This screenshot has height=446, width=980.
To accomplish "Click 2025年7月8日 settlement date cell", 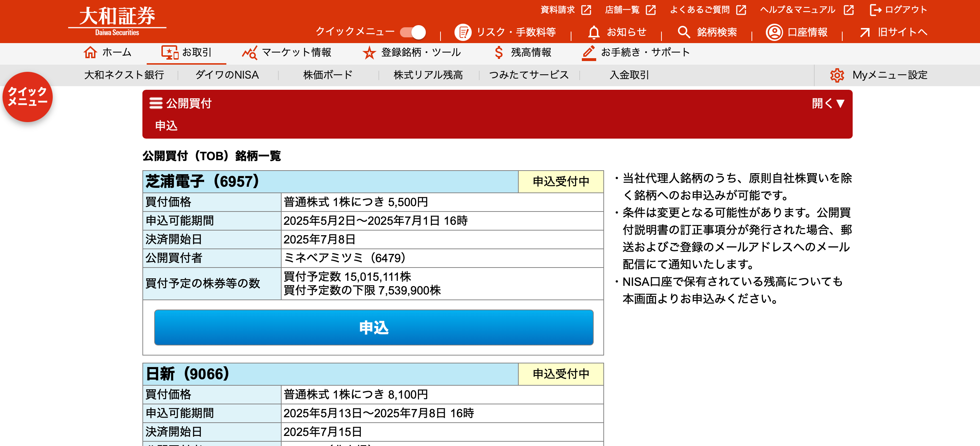I will coord(442,240).
